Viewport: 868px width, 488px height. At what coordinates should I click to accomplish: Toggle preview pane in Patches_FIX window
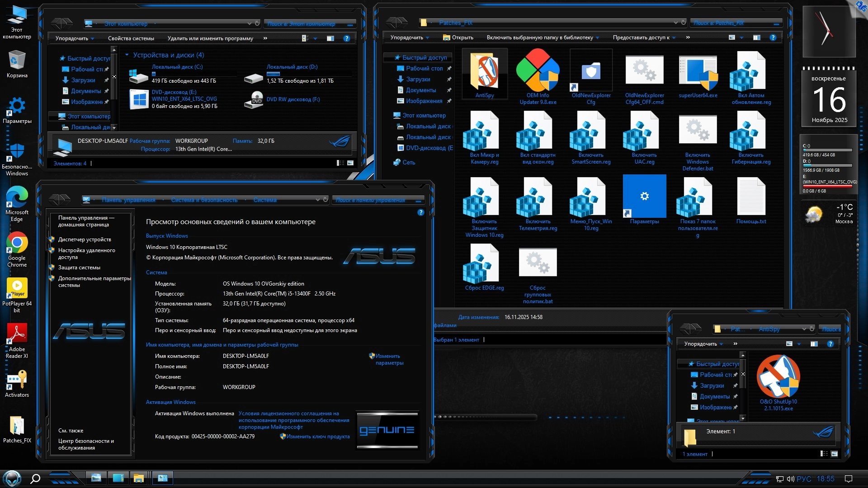pyautogui.click(x=756, y=38)
